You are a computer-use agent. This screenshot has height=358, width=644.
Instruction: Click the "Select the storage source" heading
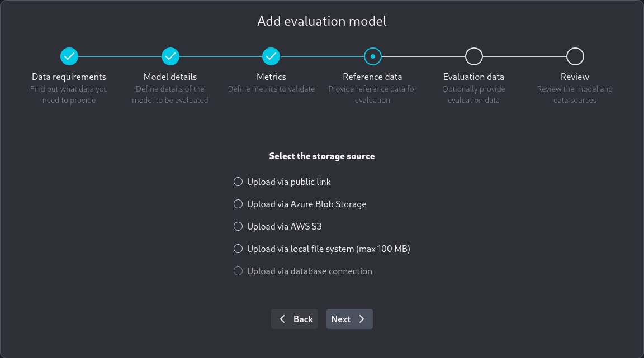pos(322,156)
